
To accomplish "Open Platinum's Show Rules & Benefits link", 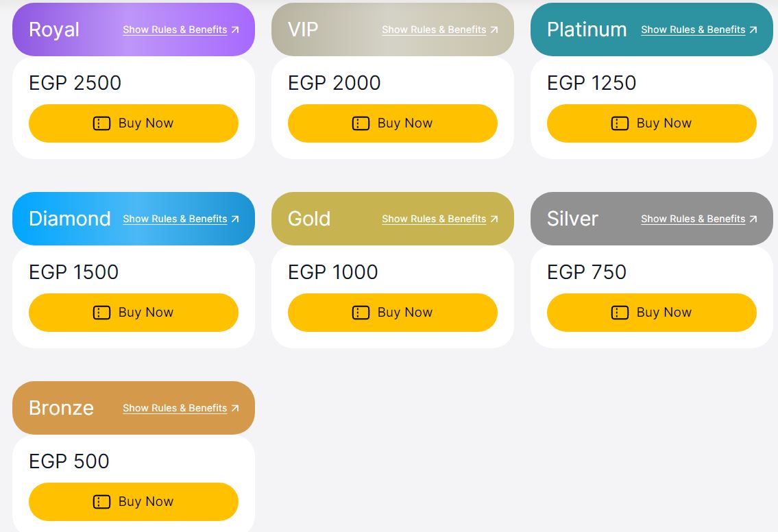I will (693, 29).
